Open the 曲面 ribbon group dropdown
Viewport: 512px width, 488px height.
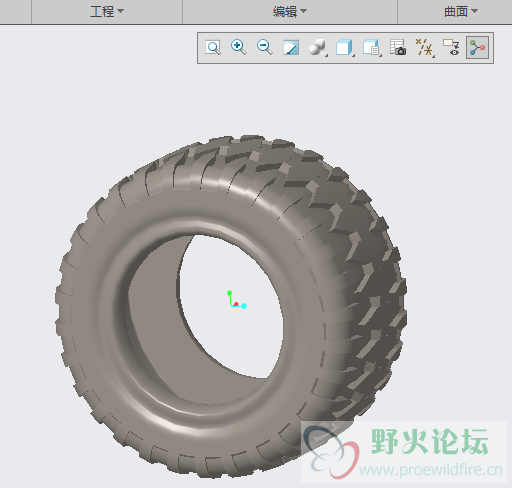[x=461, y=12]
